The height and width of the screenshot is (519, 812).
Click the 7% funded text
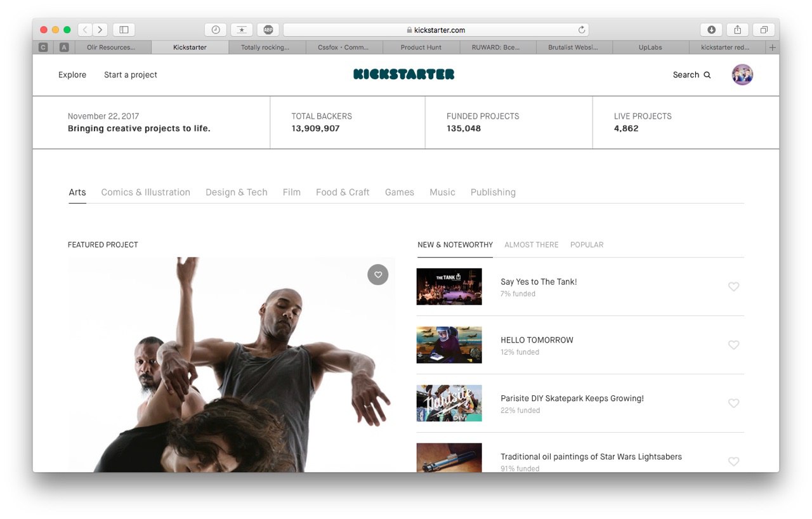(x=518, y=294)
